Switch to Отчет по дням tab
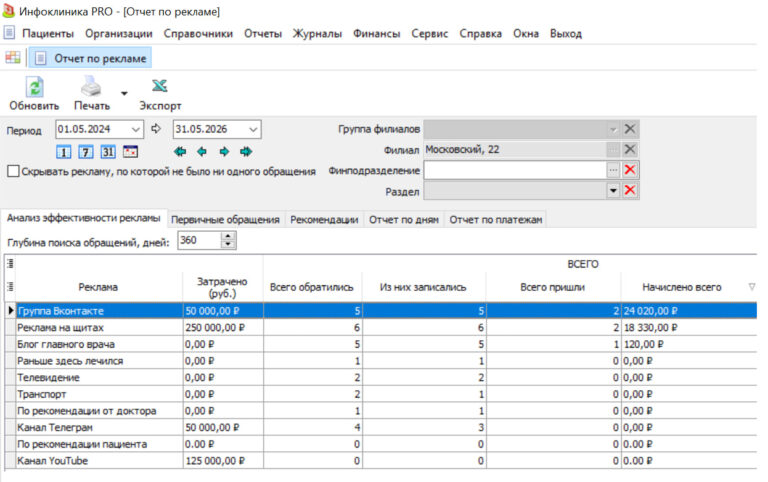 (x=404, y=220)
